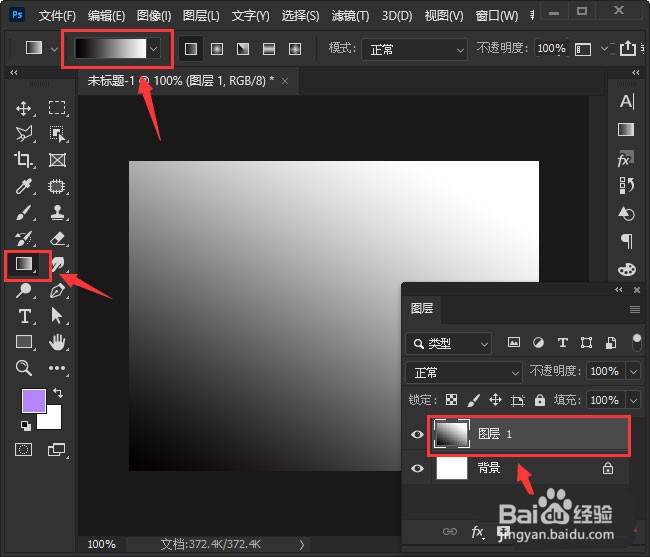Lock transparent pixels of layer
Viewport: 650px width, 557px height.
pos(451,400)
